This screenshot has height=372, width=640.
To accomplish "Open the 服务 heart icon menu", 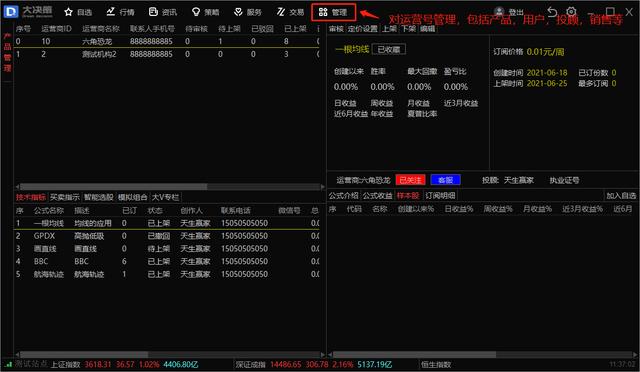I will pos(248,12).
